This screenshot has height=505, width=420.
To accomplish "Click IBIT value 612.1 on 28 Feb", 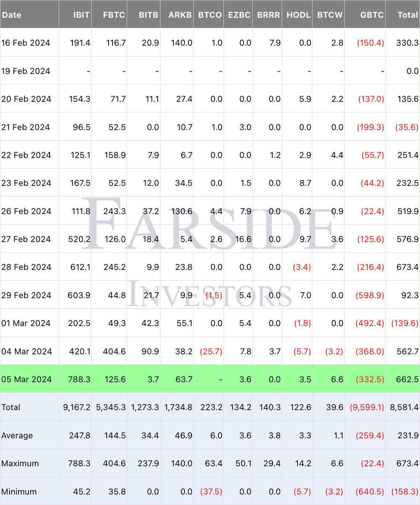I will [x=80, y=267].
